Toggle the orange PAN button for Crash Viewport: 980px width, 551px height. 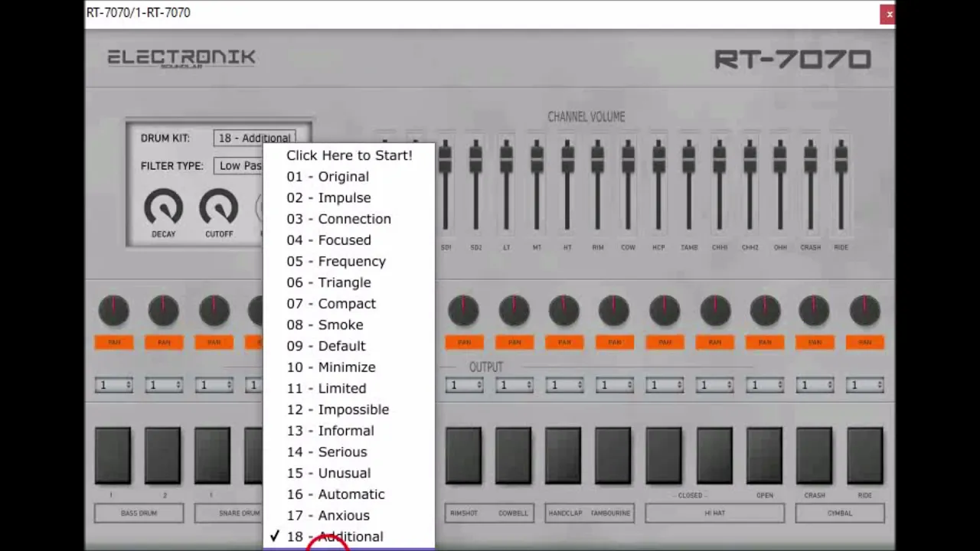point(815,342)
